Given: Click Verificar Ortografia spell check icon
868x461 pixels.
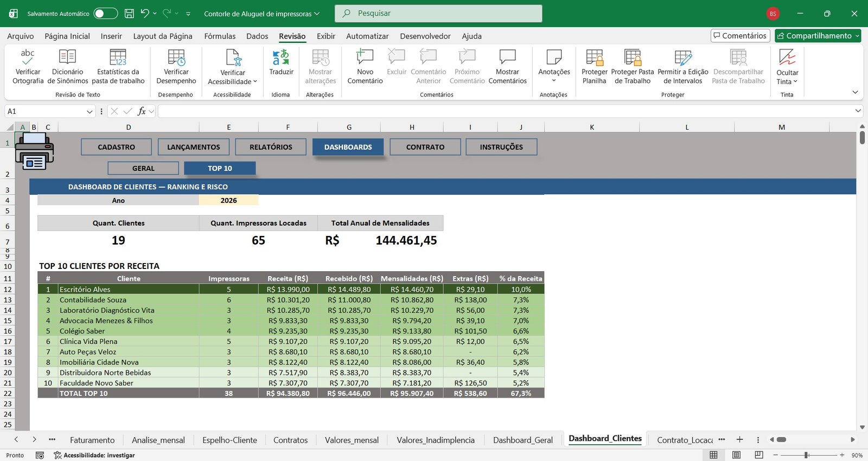Looking at the screenshot, I should 28,57.
